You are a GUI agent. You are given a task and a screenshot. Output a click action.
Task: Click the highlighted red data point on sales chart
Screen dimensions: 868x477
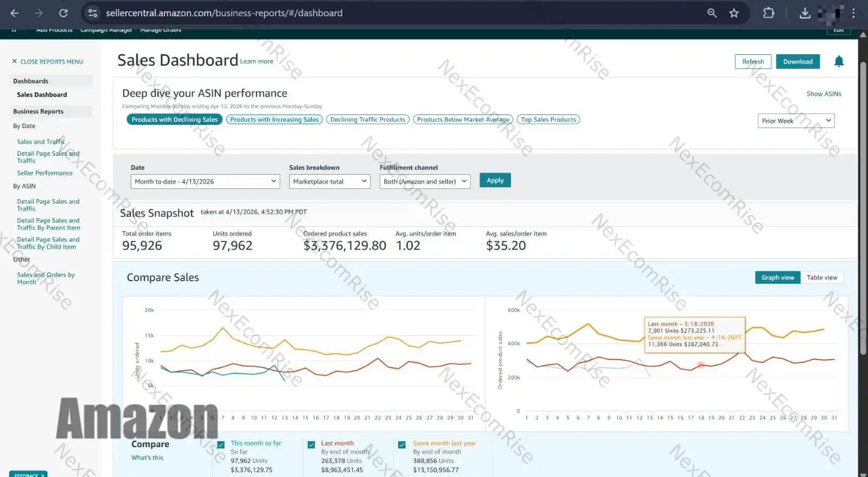(x=701, y=365)
